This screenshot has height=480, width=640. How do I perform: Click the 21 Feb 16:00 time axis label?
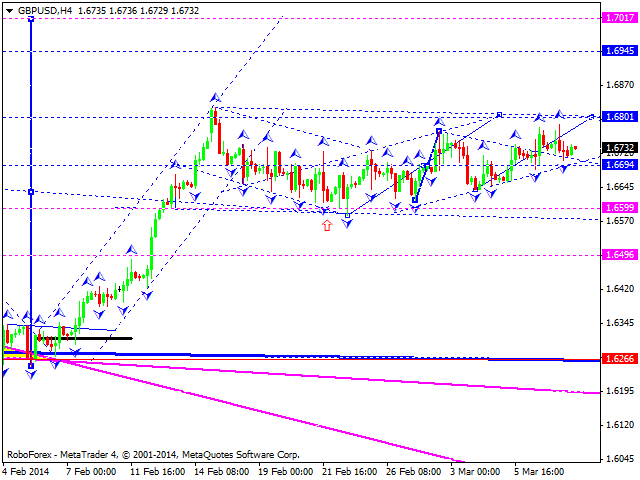(349, 471)
